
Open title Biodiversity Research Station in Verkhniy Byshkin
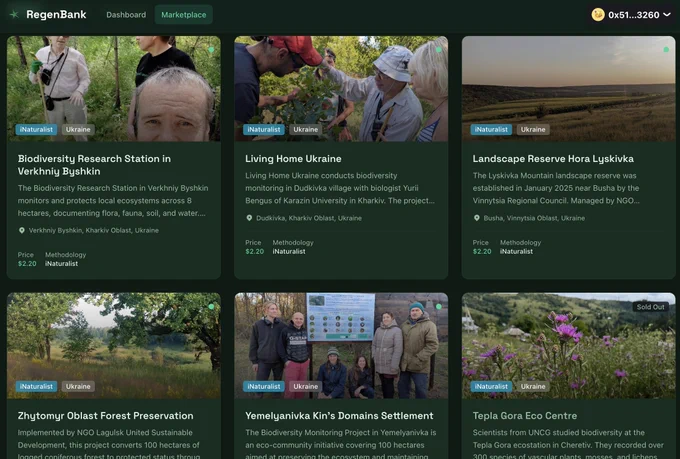[x=94, y=165]
